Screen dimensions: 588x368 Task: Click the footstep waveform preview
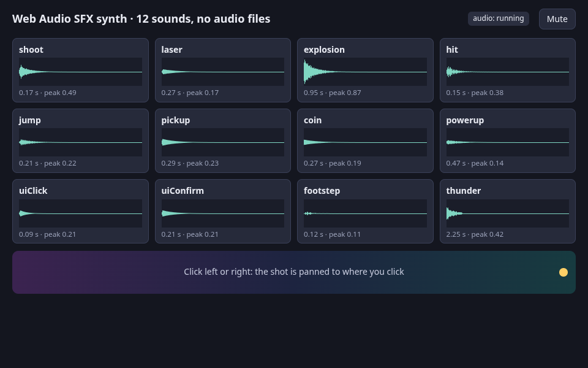365,213
